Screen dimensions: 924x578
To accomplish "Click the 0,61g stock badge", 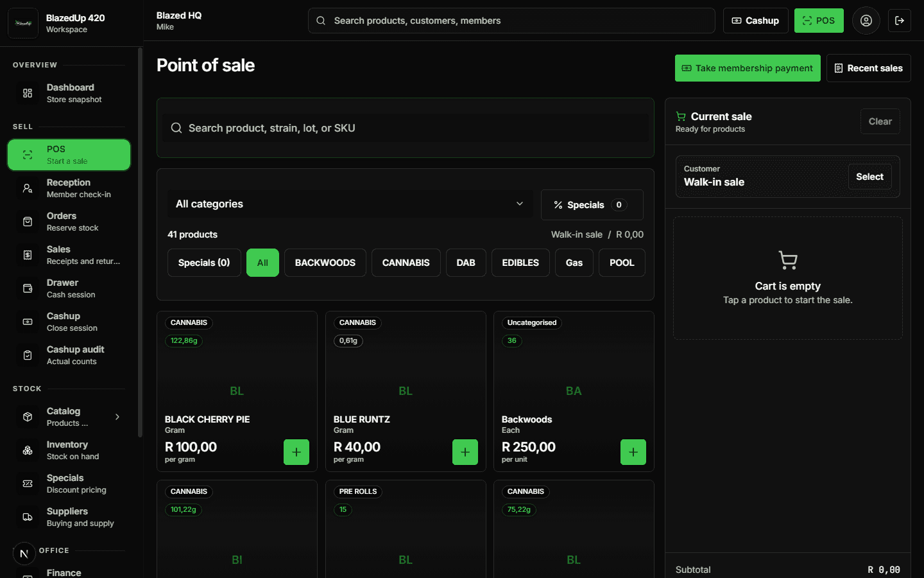I will click(348, 341).
